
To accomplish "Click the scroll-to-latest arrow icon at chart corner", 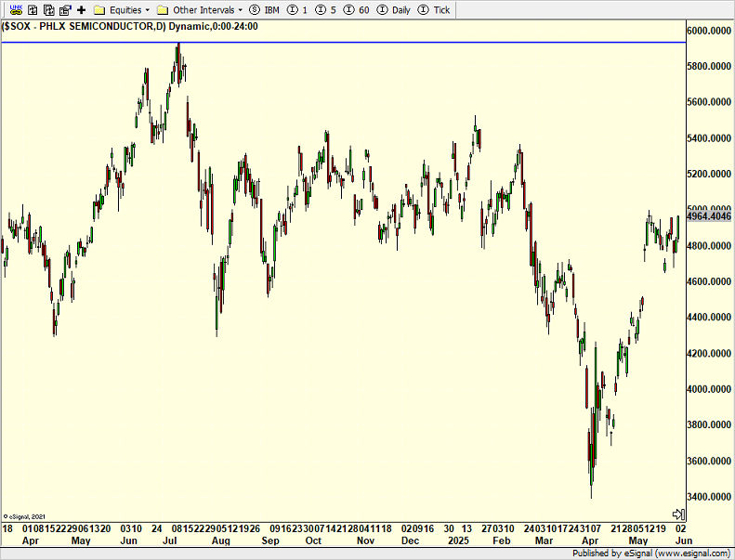I will 678,514.
